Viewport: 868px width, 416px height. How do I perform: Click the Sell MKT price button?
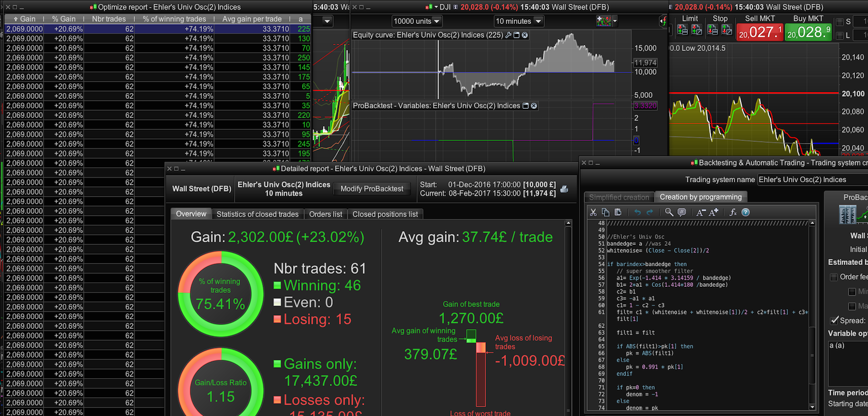tap(760, 32)
